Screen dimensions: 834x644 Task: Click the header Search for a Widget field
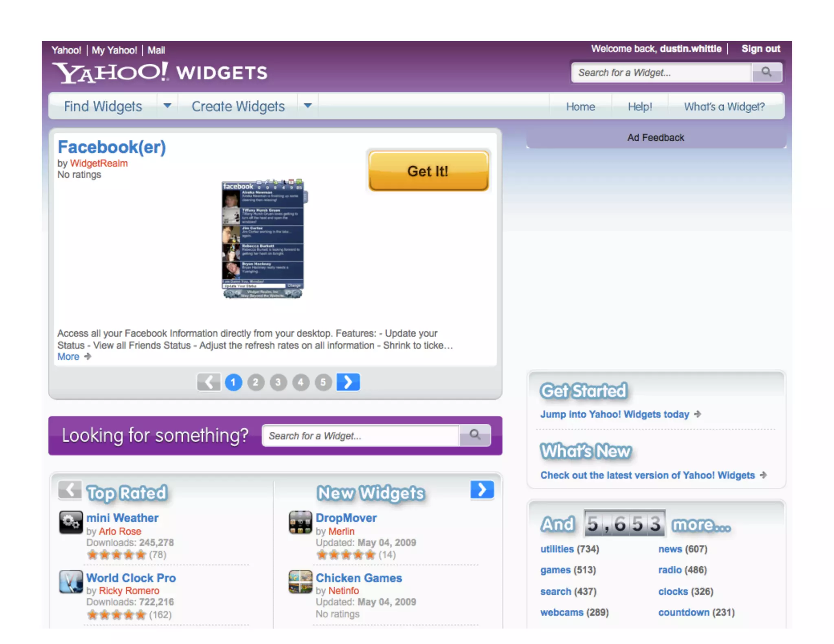662,72
